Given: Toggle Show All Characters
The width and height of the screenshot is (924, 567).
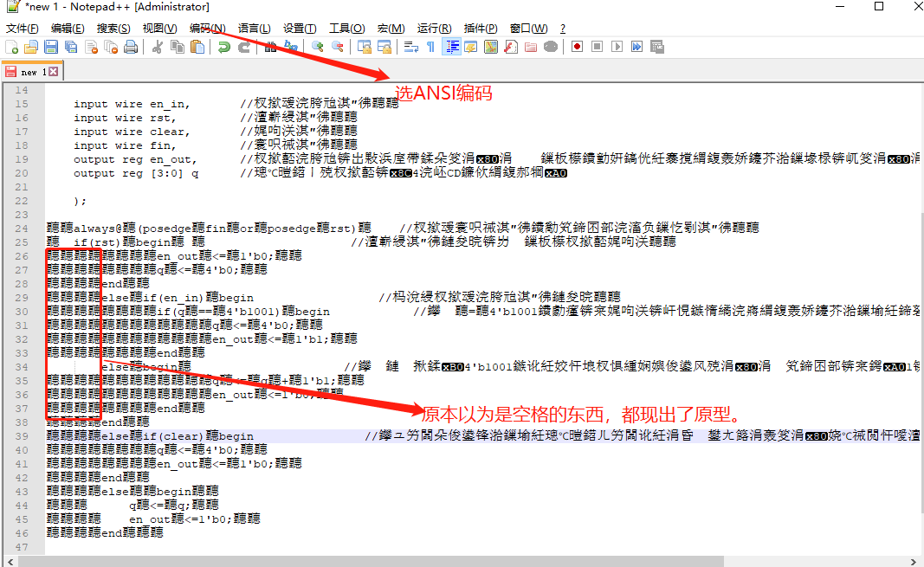Looking at the screenshot, I should [430, 46].
